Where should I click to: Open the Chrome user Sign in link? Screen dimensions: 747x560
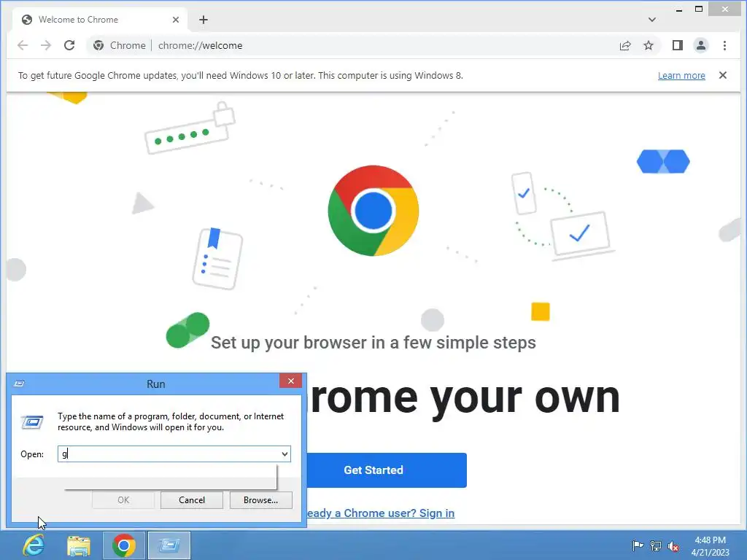coord(380,513)
